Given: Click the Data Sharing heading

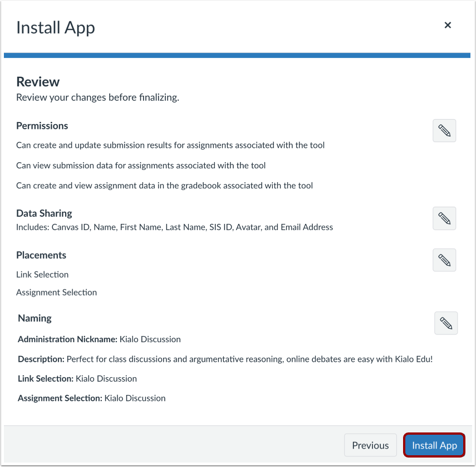Looking at the screenshot, I should [44, 213].
